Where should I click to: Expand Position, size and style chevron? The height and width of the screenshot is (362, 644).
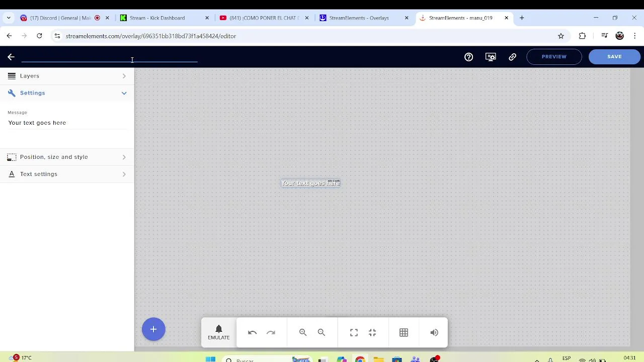124,157
